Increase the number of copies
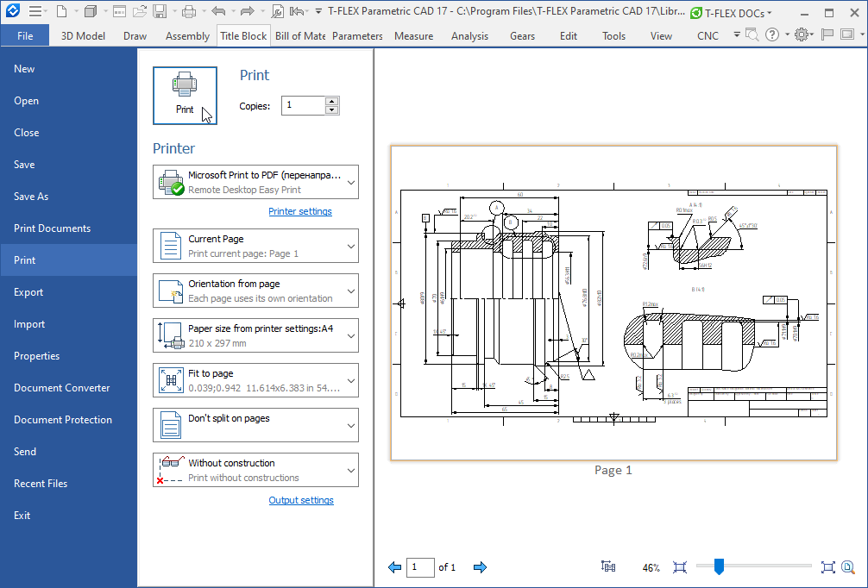The image size is (868, 588). (331, 101)
